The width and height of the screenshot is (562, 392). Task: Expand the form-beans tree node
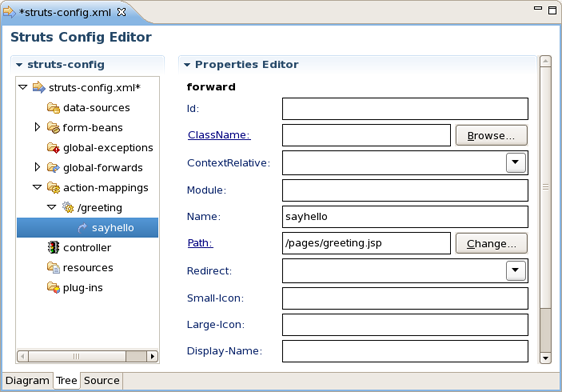click(x=37, y=127)
